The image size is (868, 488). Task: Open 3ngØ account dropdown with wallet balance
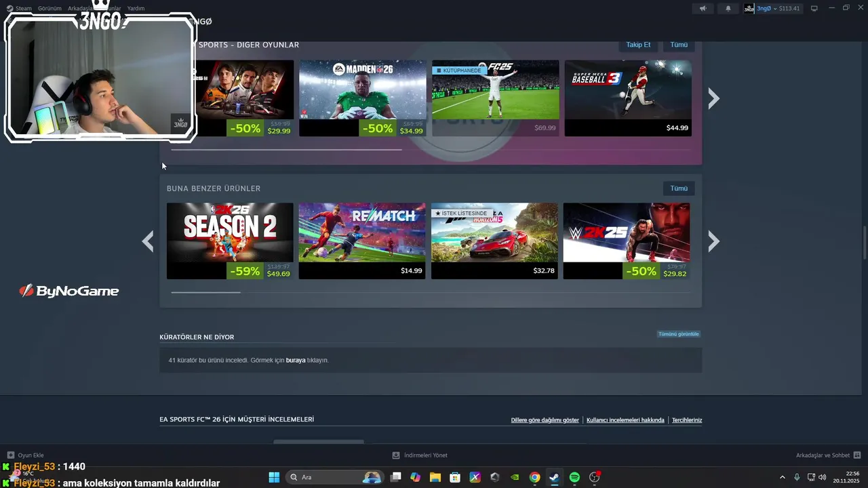[778, 8]
